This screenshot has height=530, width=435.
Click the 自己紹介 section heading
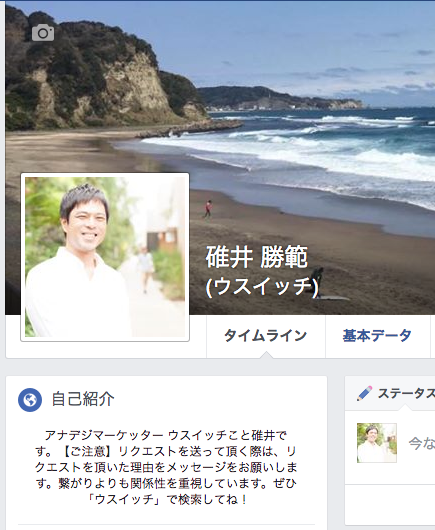pos(83,399)
